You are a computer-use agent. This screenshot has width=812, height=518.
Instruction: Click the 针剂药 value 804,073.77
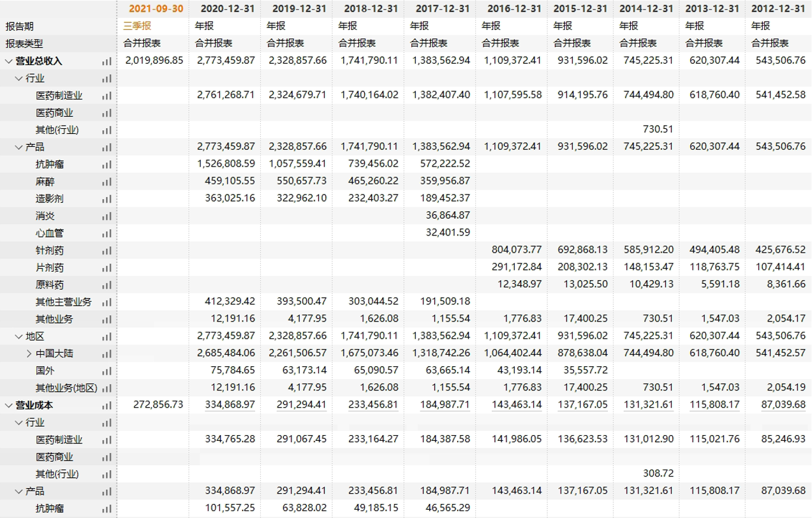[517, 250]
